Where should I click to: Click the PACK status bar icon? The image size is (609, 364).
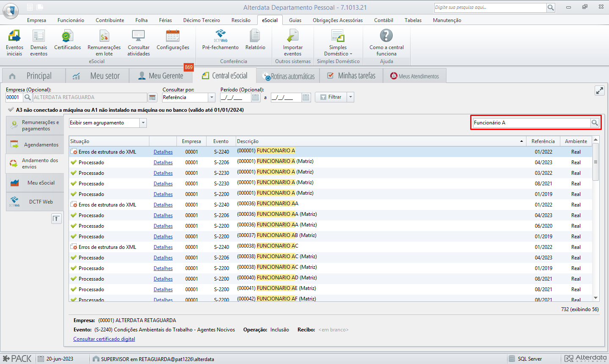click(x=17, y=358)
